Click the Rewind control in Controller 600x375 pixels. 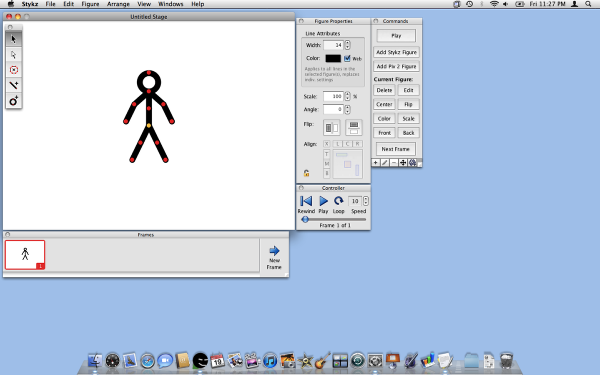(x=306, y=201)
